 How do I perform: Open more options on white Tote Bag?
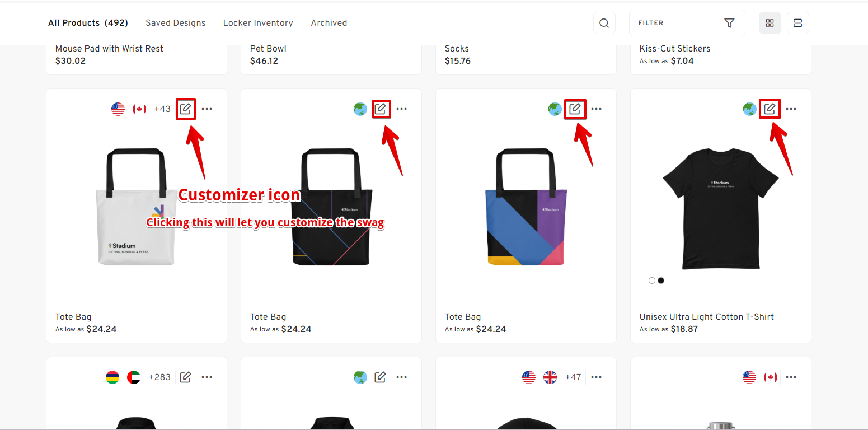tap(207, 109)
